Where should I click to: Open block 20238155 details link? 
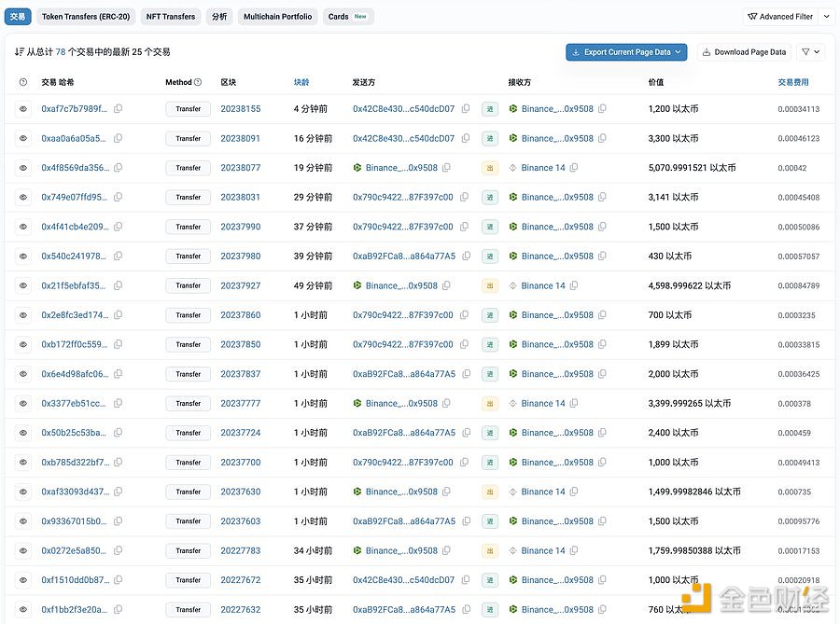tap(240, 108)
